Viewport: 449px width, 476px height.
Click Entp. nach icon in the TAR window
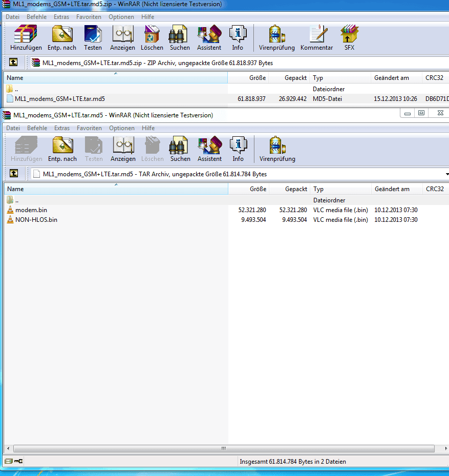pyautogui.click(x=63, y=145)
